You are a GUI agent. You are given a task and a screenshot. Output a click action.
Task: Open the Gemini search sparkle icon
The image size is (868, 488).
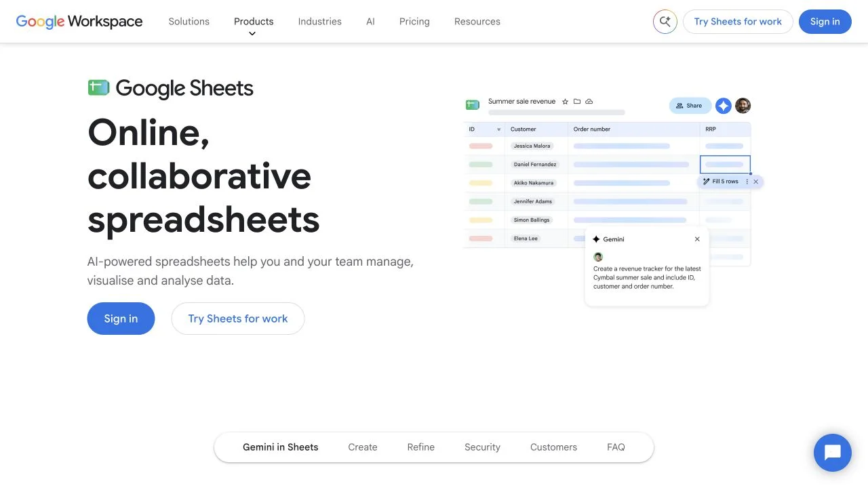665,22
